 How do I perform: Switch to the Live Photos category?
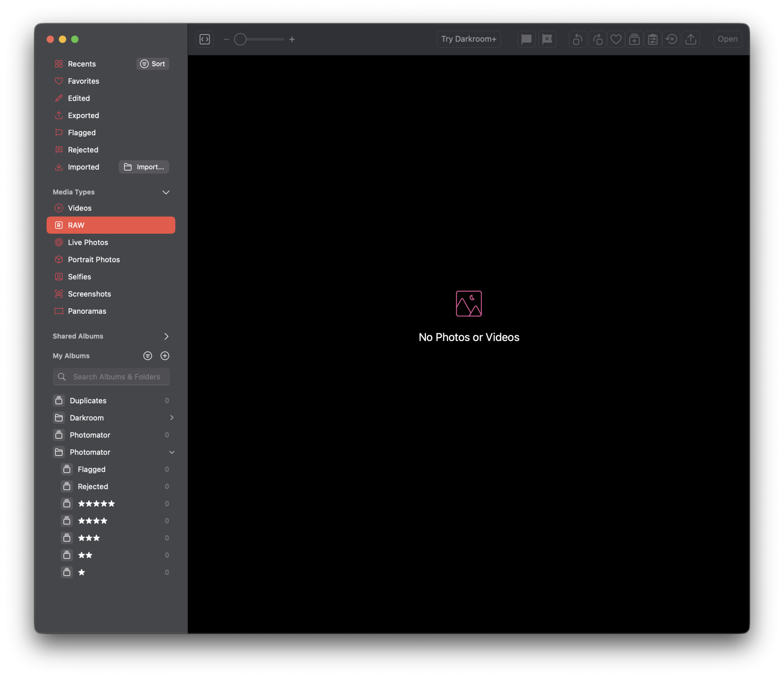point(88,242)
